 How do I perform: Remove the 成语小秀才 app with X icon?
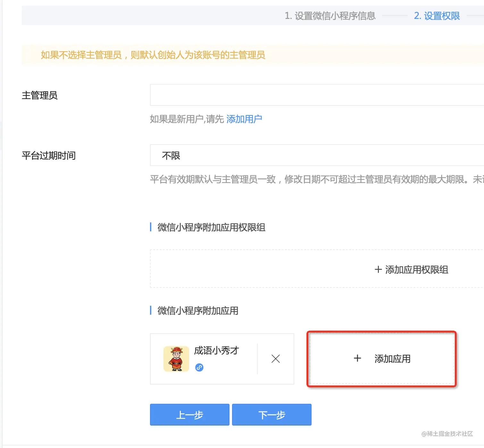click(x=275, y=359)
